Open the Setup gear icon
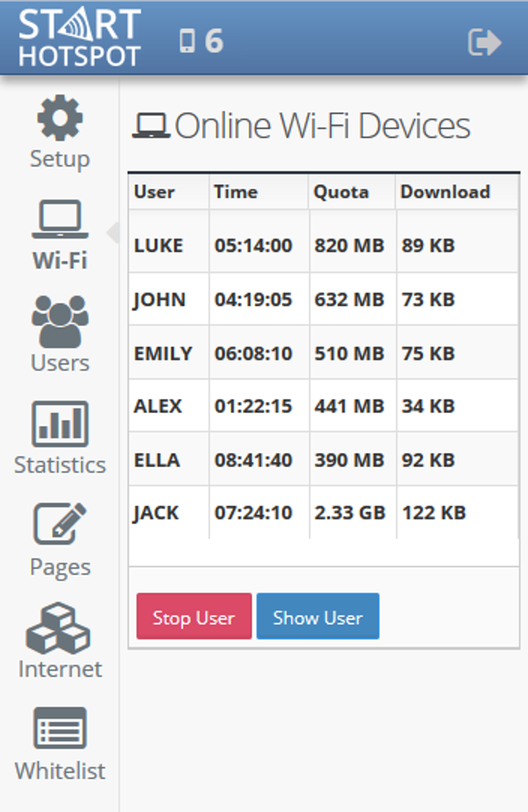Viewport: 528px width, 812px height. tap(60, 118)
